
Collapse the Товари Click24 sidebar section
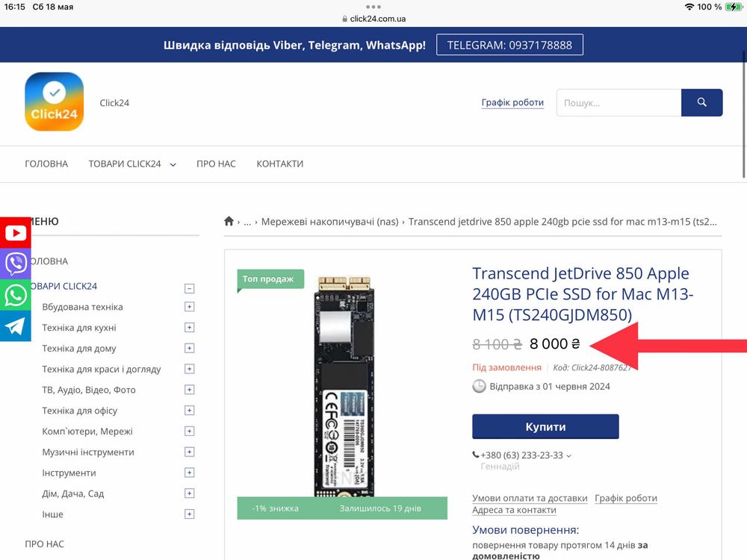click(189, 288)
